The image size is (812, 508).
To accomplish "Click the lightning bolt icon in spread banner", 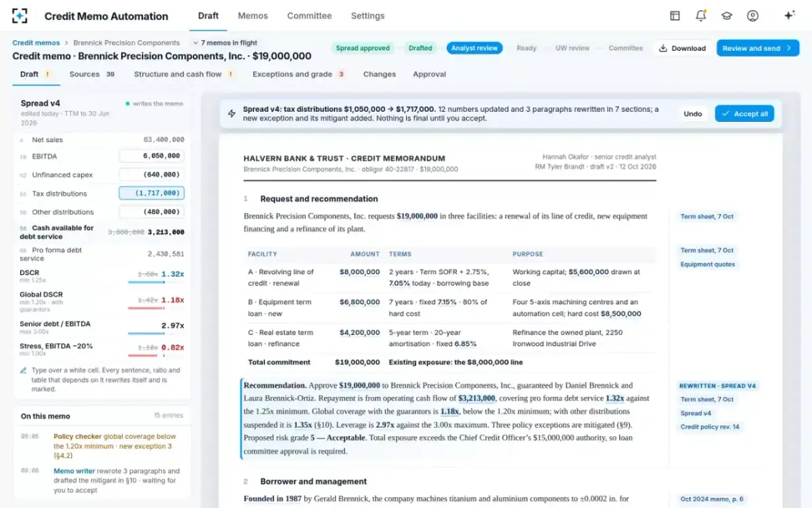I will click(x=232, y=114).
